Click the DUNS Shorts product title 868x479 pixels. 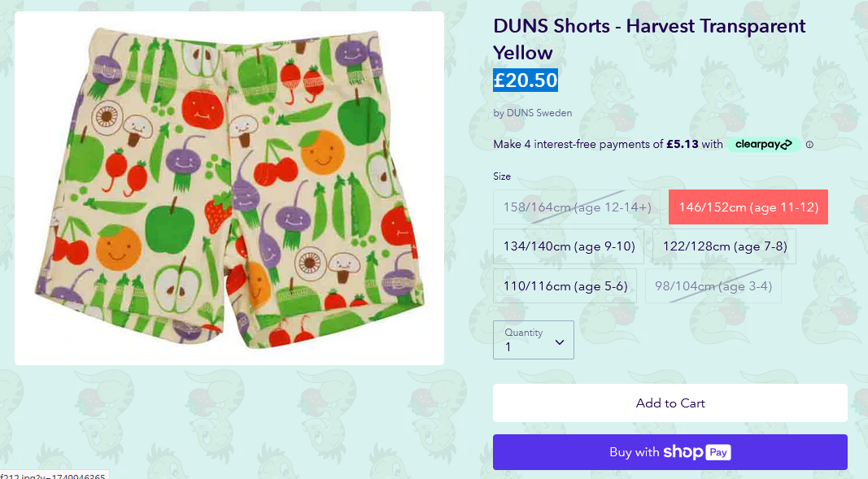pos(649,39)
